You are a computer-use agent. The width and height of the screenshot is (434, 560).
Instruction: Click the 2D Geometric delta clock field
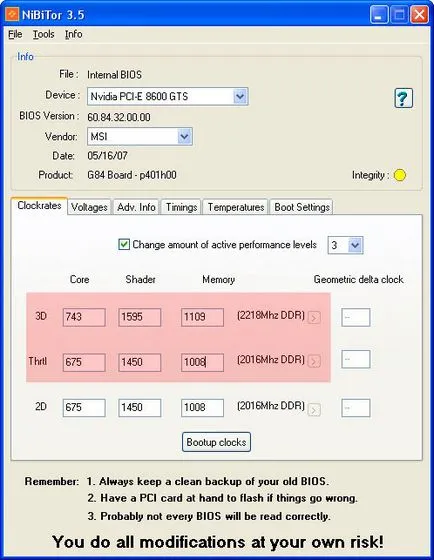(x=356, y=408)
